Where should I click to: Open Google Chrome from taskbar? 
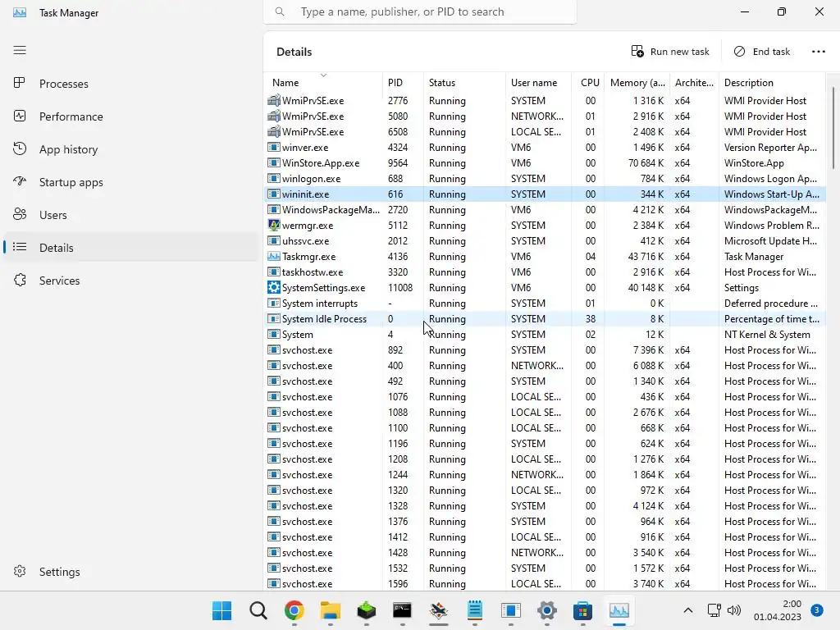[294, 610]
